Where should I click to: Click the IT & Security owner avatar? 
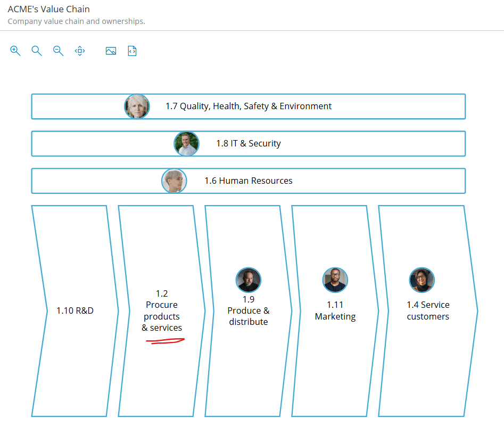click(186, 144)
